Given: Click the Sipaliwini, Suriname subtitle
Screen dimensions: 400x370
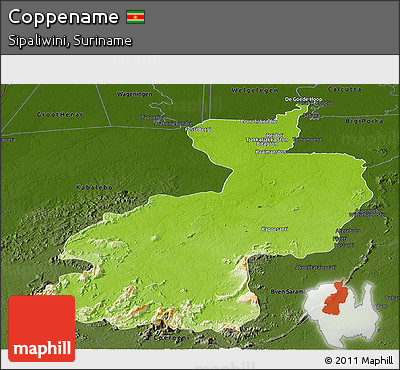Looking at the screenshot, I should [x=70, y=41].
